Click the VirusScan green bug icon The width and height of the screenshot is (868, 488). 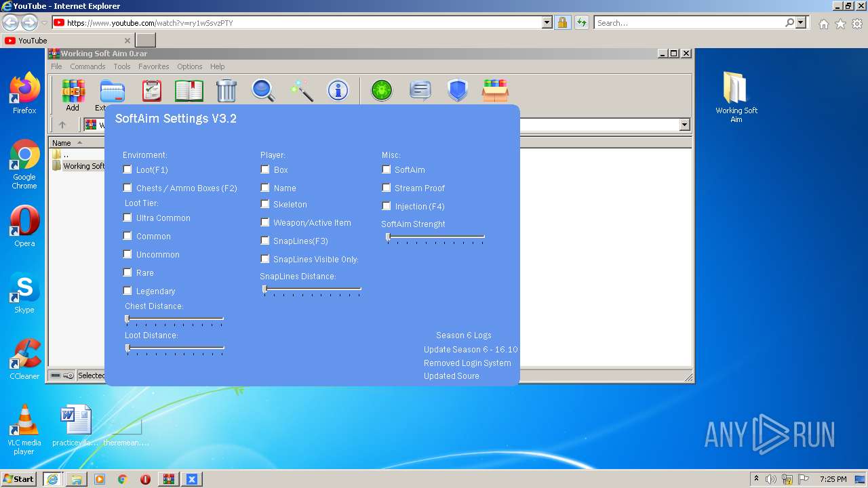pyautogui.click(x=382, y=90)
